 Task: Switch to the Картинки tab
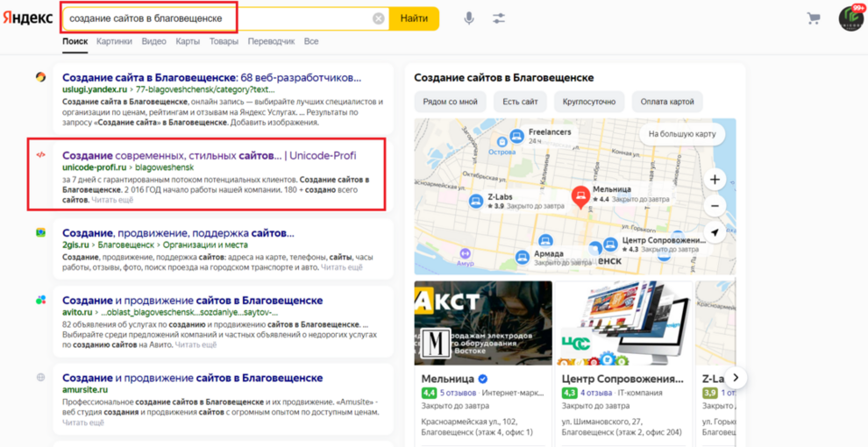[114, 41]
